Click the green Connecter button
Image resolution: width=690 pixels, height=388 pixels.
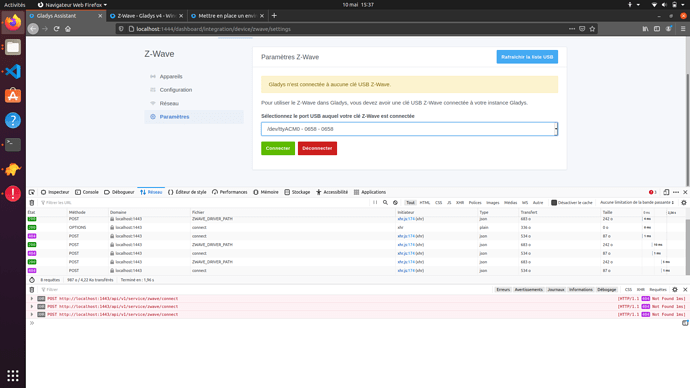(278, 148)
